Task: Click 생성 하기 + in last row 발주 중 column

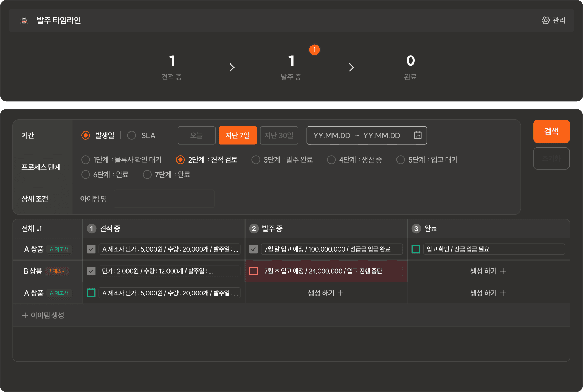Action: click(x=326, y=293)
